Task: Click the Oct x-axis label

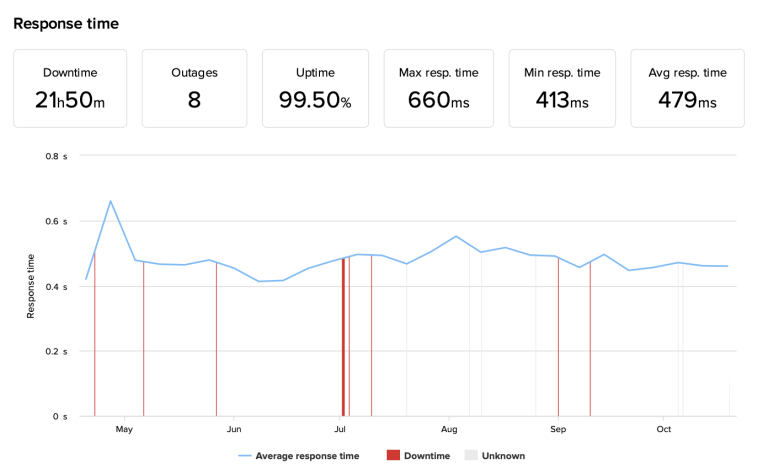Action: (x=664, y=429)
